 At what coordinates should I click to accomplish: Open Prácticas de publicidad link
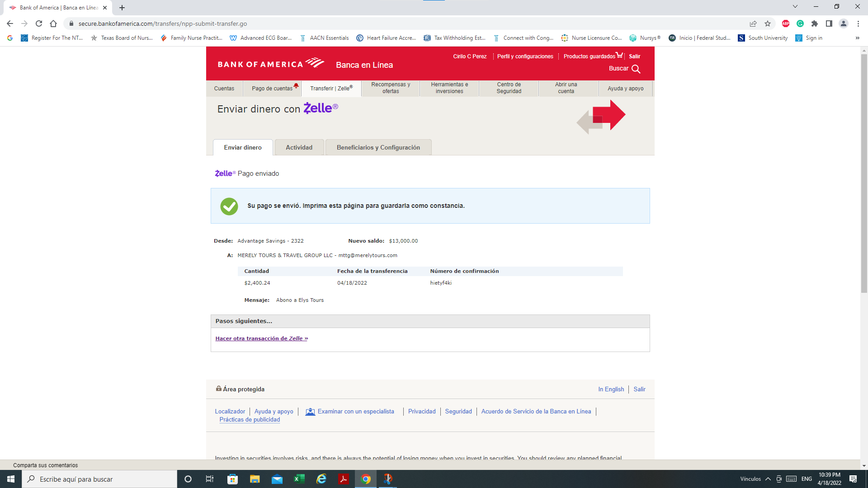pyautogui.click(x=250, y=420)
